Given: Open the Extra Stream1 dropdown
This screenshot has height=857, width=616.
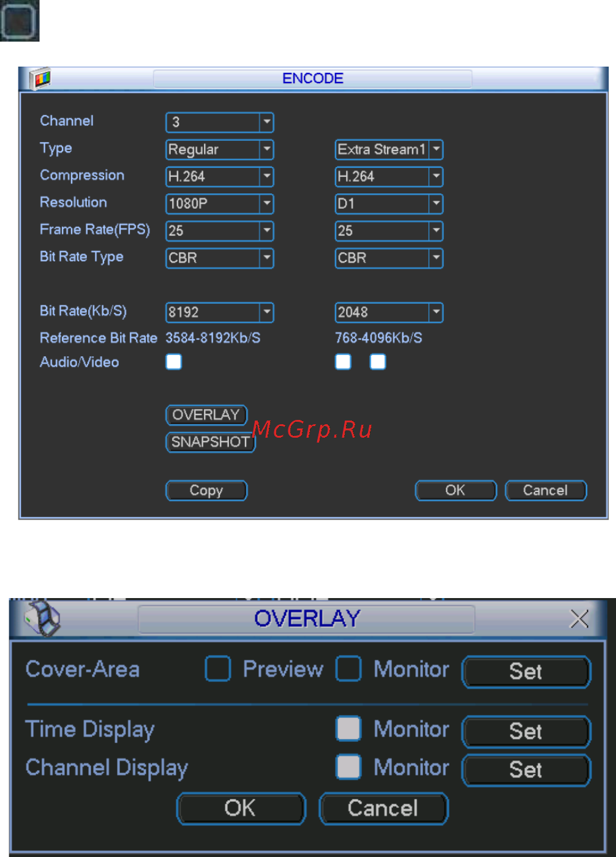Looking at the screenshot, I should (389, 149).
